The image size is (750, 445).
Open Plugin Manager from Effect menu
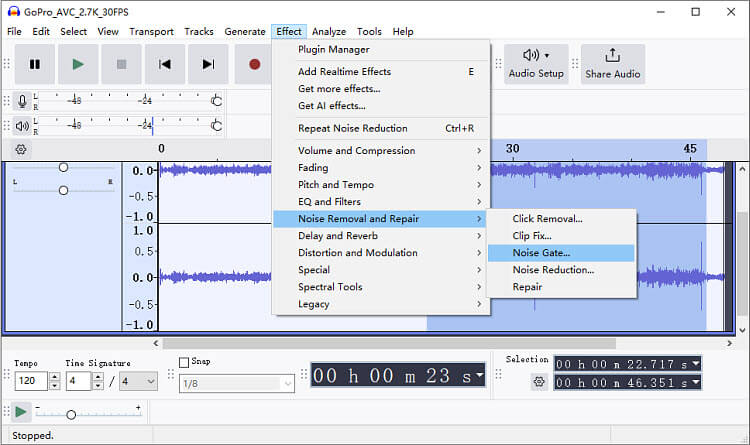[333, 49]
